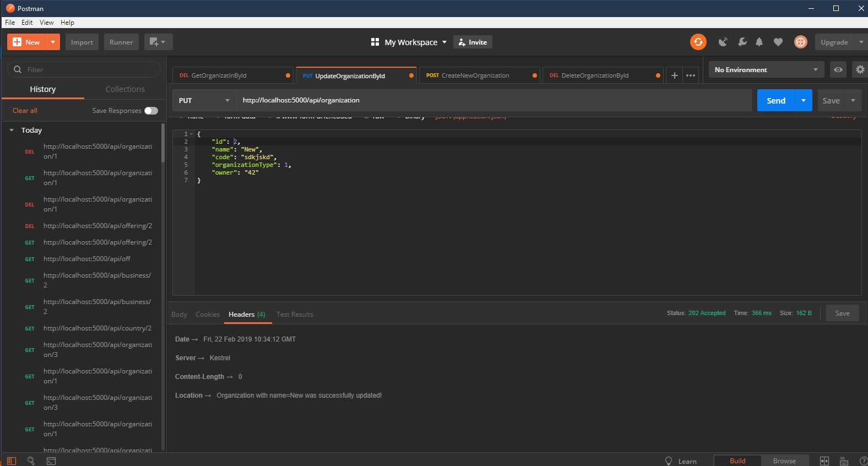Click the history Filter search field
The image size is (868, 466).
84,69
